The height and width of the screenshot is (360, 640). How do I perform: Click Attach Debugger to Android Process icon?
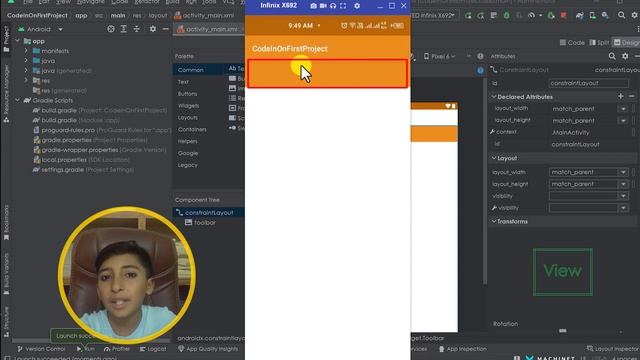click(x=551, y=16)
